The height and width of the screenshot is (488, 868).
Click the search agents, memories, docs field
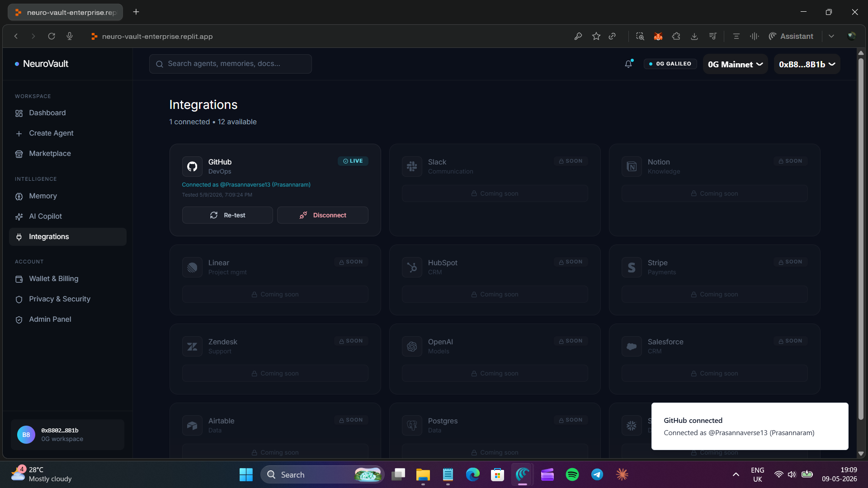pyautogui.click(x=231, y=64)
